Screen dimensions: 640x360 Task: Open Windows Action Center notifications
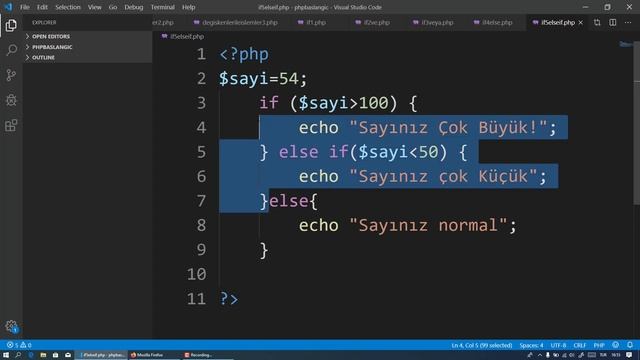(629, 355)
